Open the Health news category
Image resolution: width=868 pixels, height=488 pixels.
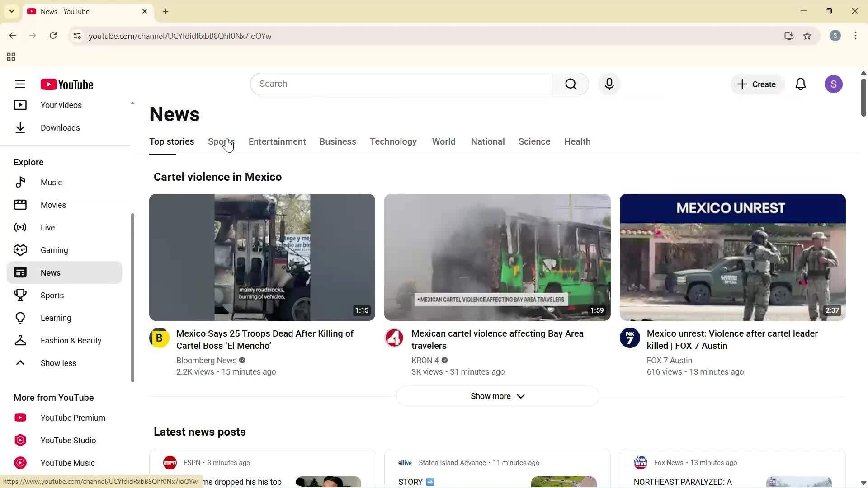pos(577,141)
